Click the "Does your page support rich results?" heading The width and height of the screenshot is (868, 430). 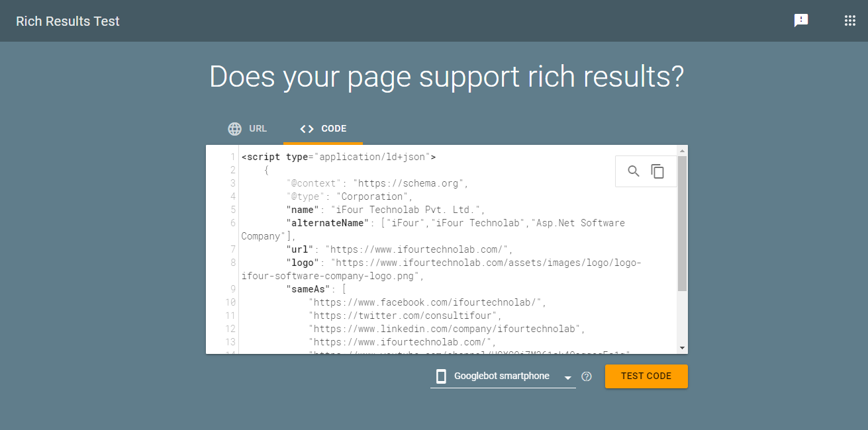coord(447,77)
